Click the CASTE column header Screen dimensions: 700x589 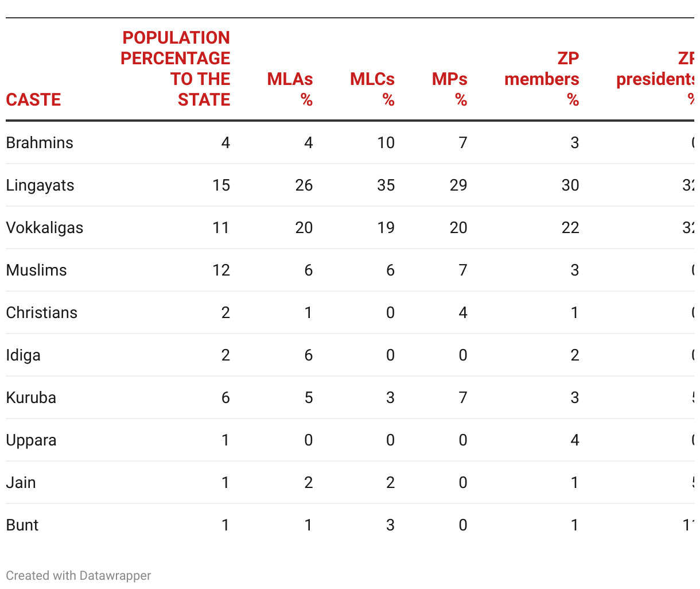tap(33, 100)
